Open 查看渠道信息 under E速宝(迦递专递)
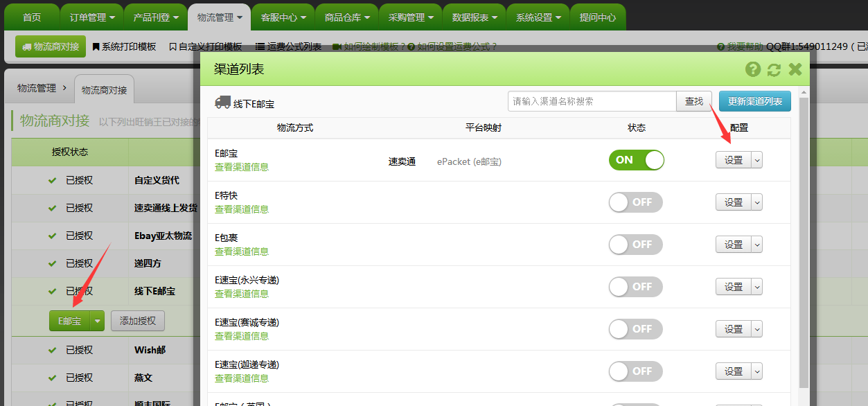 (242, 378)
